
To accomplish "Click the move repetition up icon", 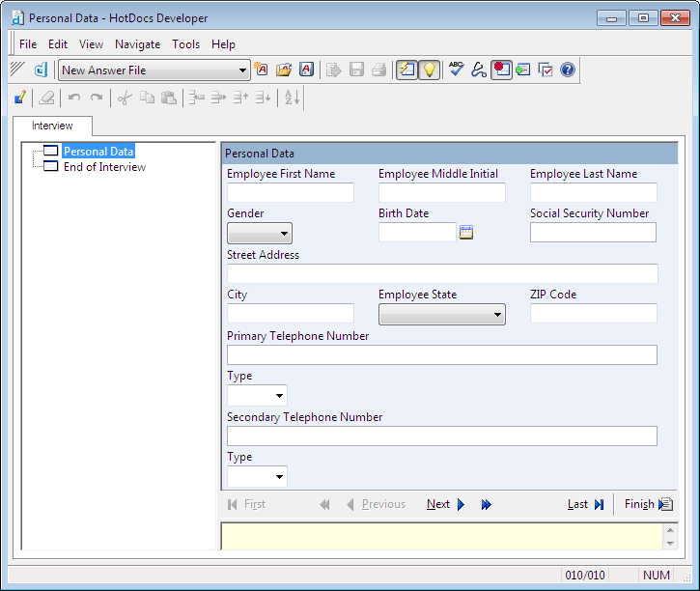I will point(241,98).
